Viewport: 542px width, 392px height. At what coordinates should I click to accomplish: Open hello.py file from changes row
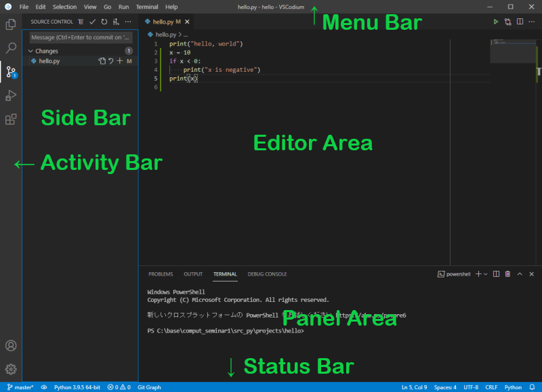coord(102,61)
